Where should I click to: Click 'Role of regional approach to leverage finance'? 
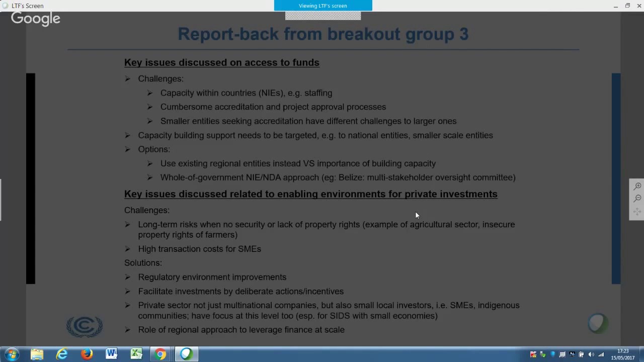[x=242, y=330]
